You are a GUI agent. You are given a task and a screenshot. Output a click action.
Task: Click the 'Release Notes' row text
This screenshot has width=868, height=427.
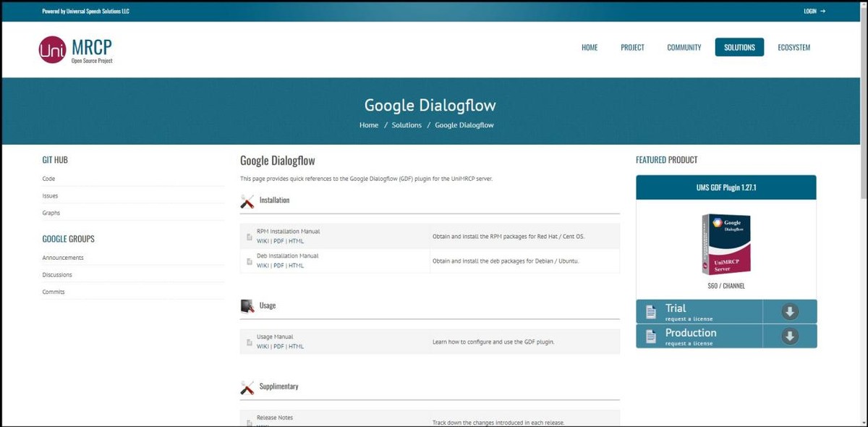pyautogui.click(x=275, y=418)
